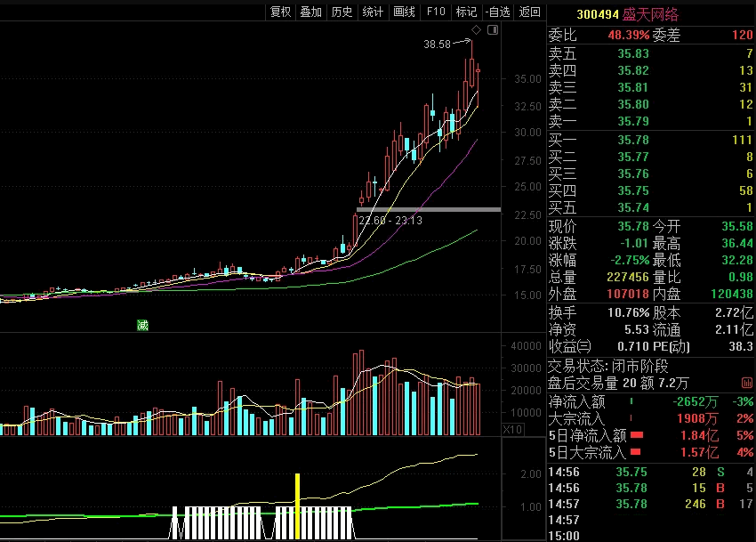The height and width of the screenshot is (542, 756).
Task: Open F10 company information
Action: pyautogui.click(x=436, y=12)
